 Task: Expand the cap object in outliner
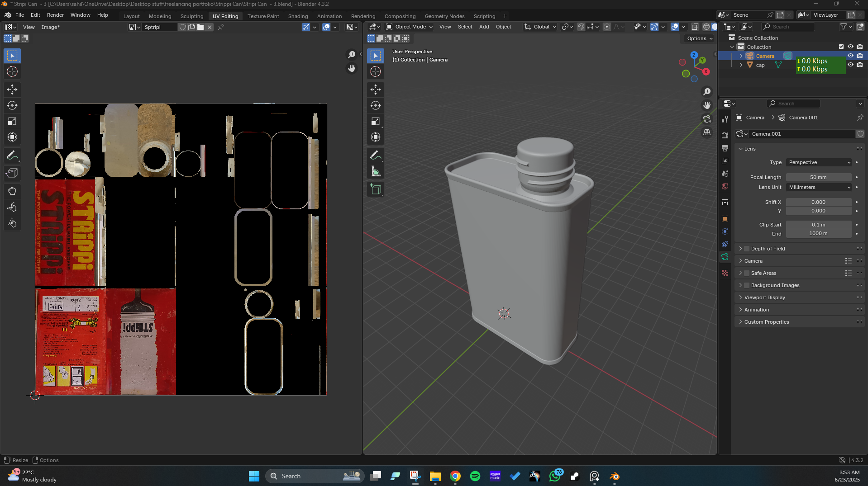tap(741, 65)
